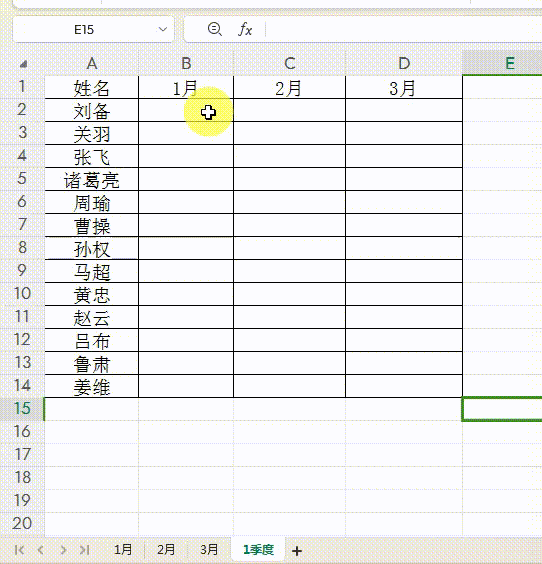Select column A header
Screen dimensions: 542x564
pos(92,63)
